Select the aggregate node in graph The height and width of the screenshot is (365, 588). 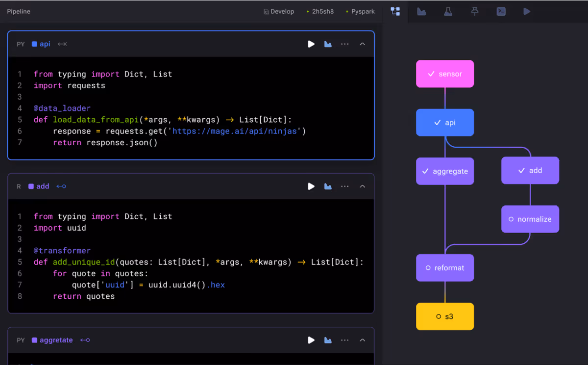pos(445,171)
